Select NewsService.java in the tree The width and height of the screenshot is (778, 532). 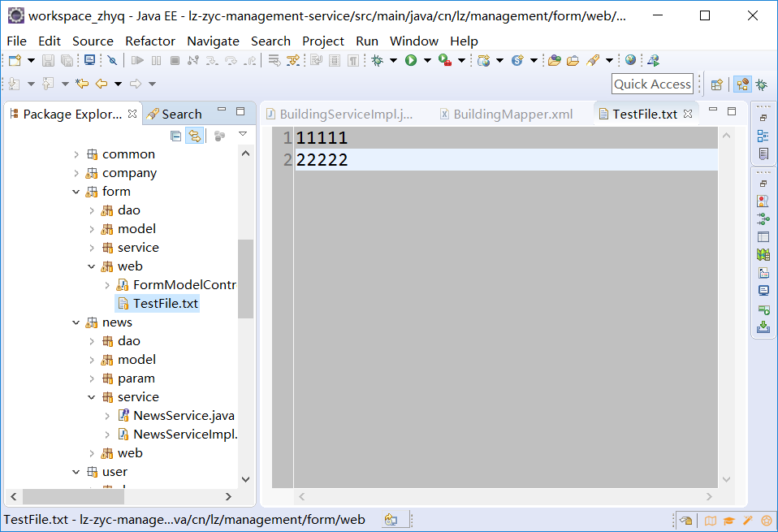(176, 415)
